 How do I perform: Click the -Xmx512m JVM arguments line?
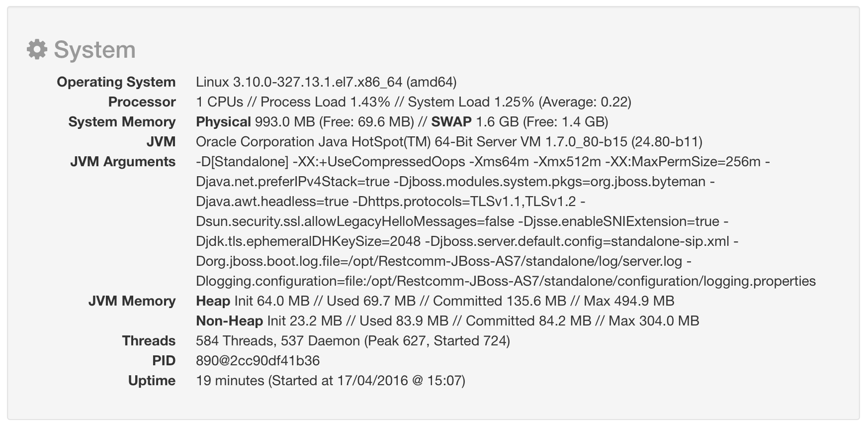(482, 162)
